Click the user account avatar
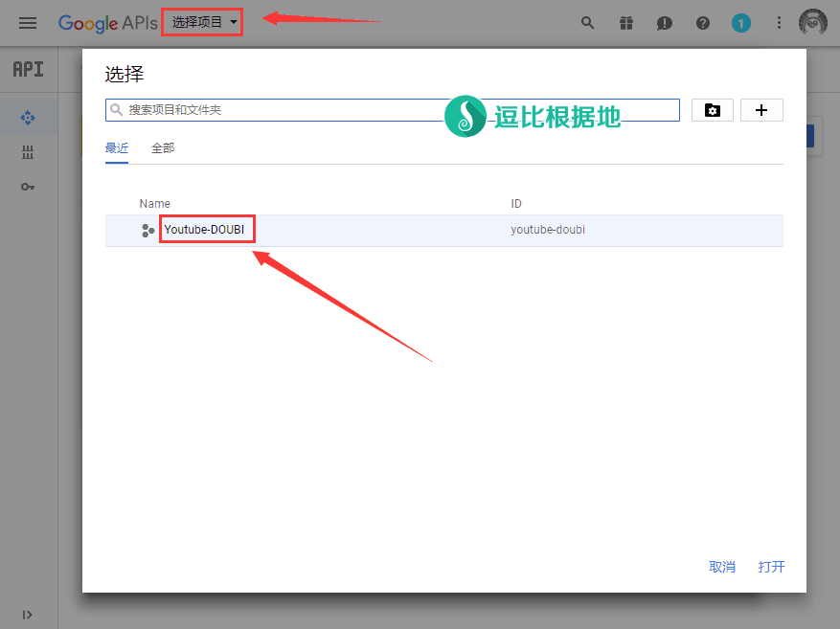The width and height of the screenshot is (840, 629). [813, 23]
